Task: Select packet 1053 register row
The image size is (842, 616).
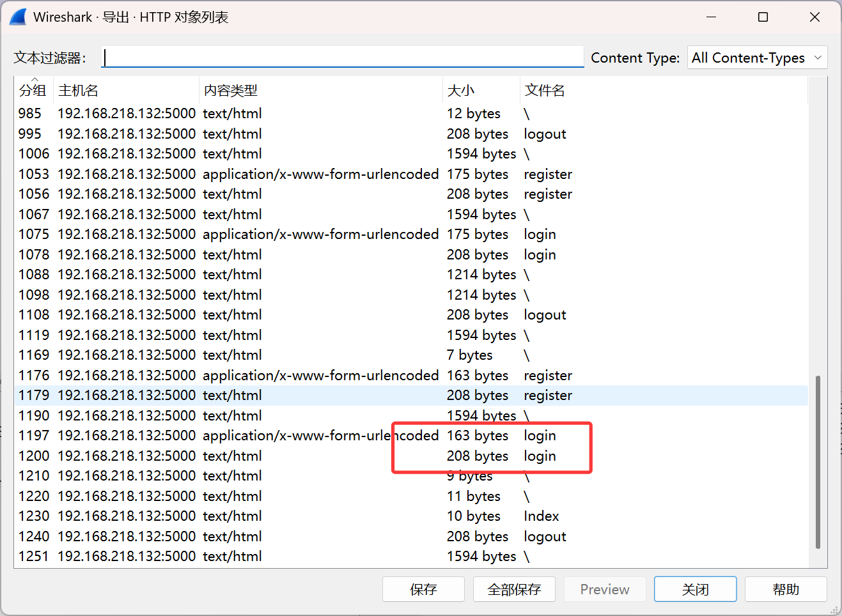Action: tap(411, 174)
